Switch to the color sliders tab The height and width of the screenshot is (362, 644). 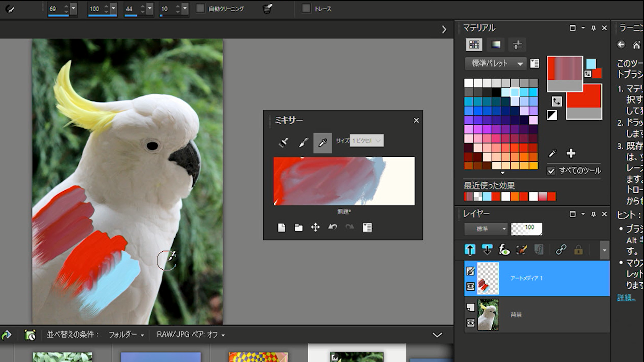pyautogui.click(x=517, y=45)
